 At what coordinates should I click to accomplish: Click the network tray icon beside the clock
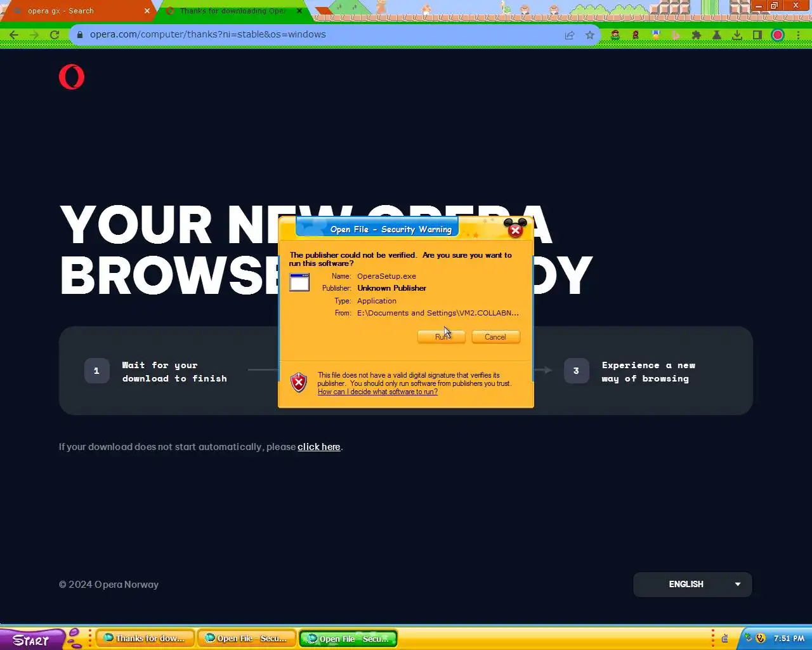pos(749,638)
